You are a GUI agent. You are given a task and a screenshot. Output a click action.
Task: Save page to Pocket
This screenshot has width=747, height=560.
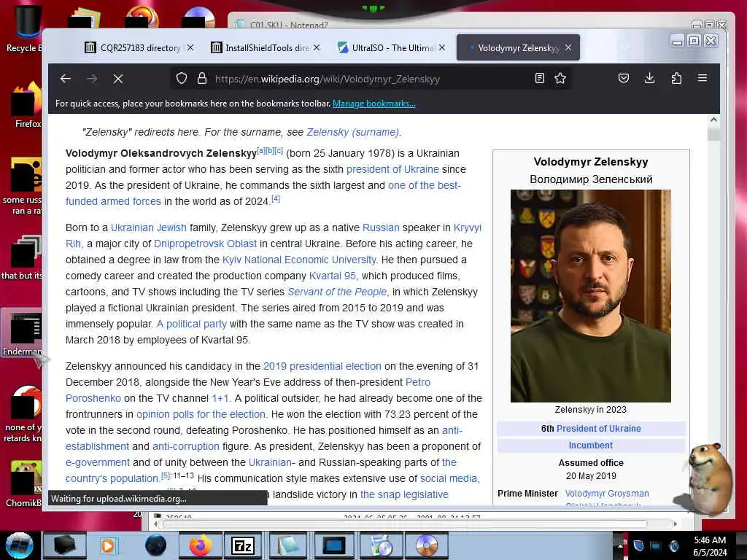coord(624,78)
